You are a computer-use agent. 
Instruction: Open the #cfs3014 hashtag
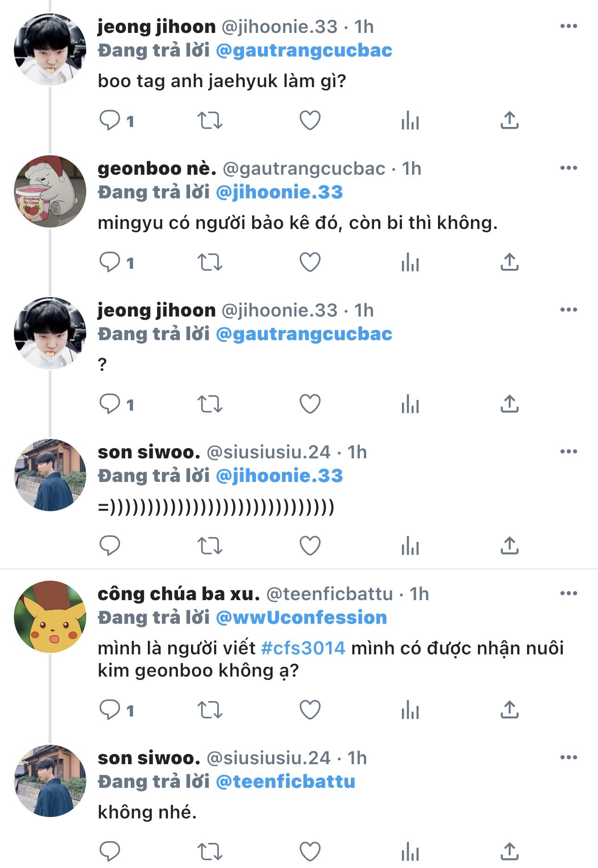303,648
